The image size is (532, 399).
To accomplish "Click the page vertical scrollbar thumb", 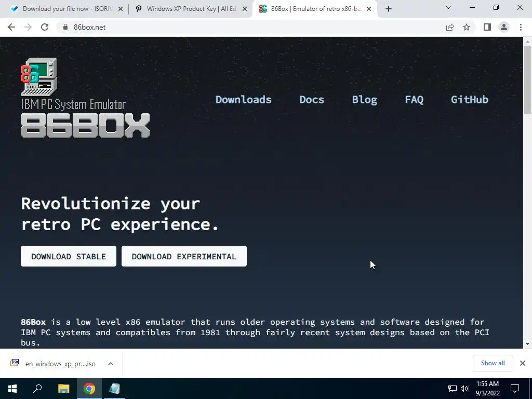I will tap(527, 79).
